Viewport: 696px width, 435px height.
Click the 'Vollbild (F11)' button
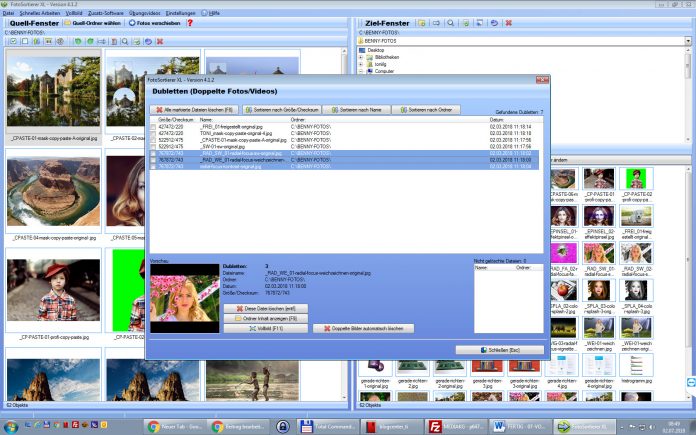[265, 328]
